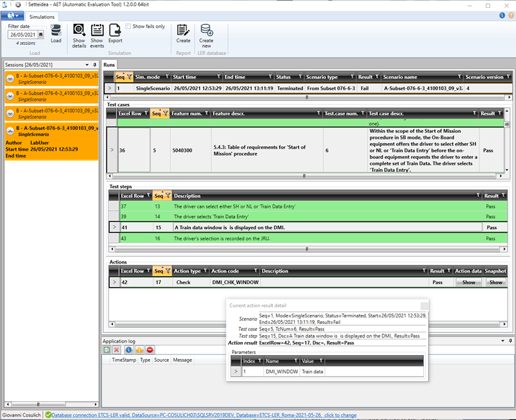Select the Simulations ribbon tab
516x420 pixels.
pyautogui.click(x=42, y=17)
